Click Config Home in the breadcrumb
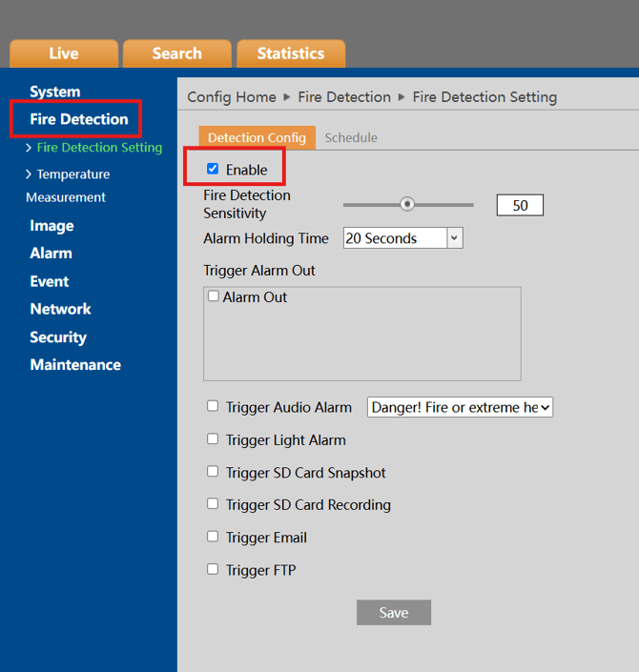 click(x=232, y=97)
